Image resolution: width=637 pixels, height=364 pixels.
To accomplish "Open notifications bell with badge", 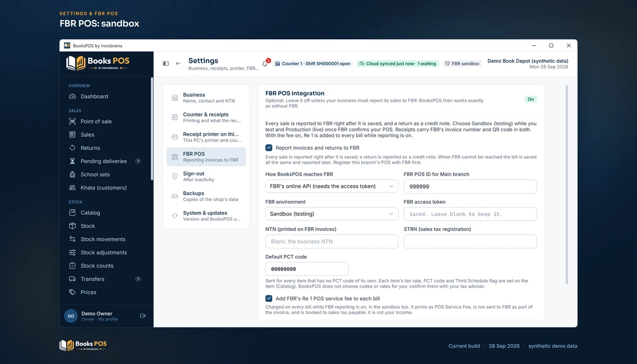I will click(265, 63).
